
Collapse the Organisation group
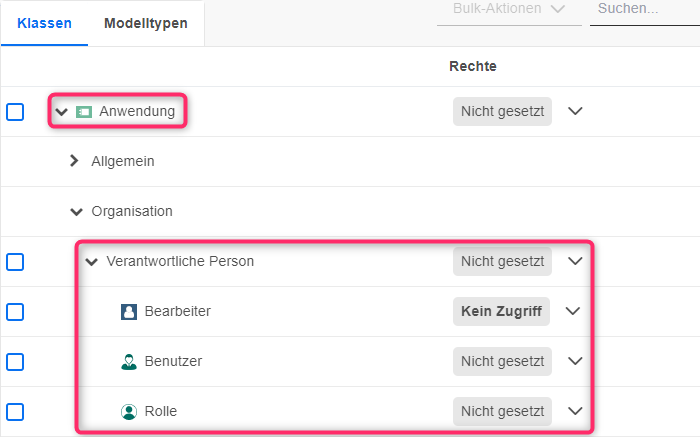[77, 211]
